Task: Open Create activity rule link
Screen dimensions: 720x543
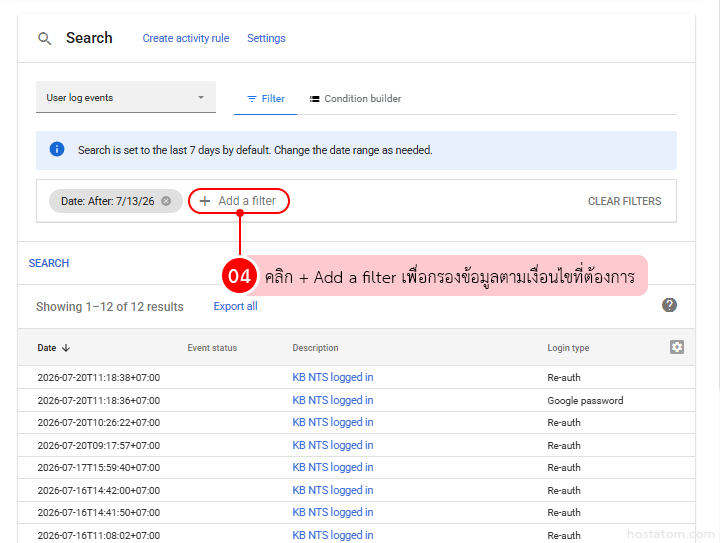Action: pos(186,38)
